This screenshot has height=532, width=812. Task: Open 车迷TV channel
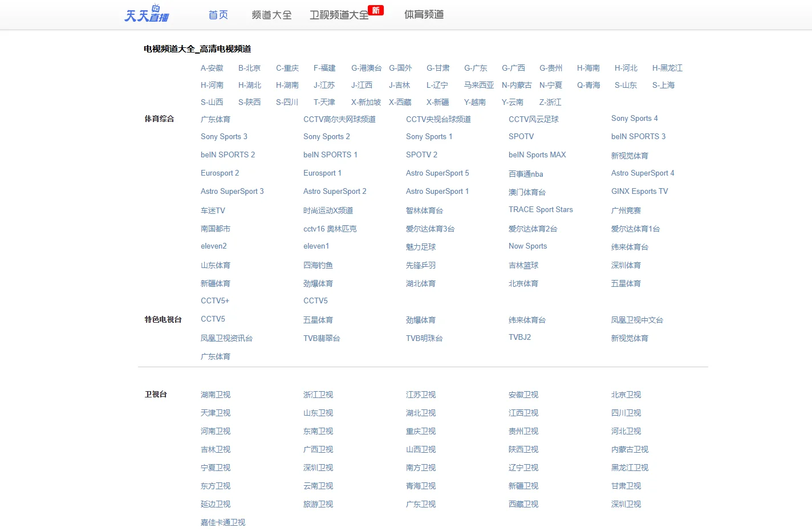(213, 210)
